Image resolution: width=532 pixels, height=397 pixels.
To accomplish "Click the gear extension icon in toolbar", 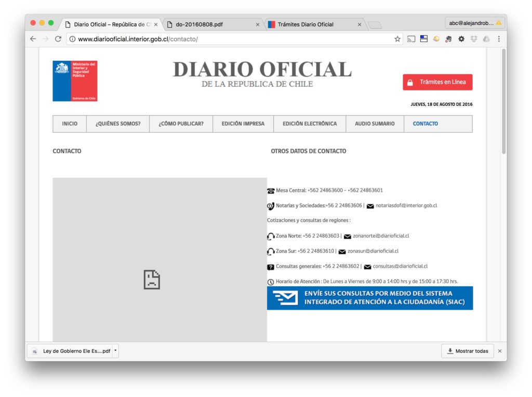I will tap(461, 39).
